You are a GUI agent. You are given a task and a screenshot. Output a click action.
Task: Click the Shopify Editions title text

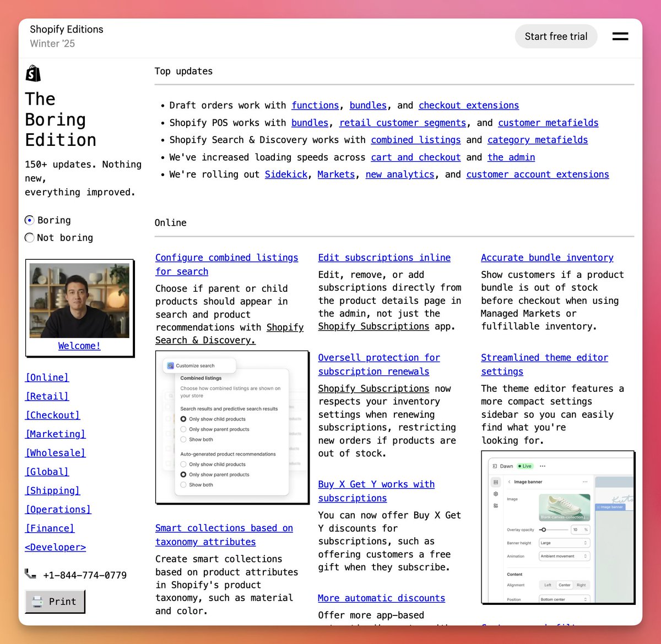pos(67,29)
